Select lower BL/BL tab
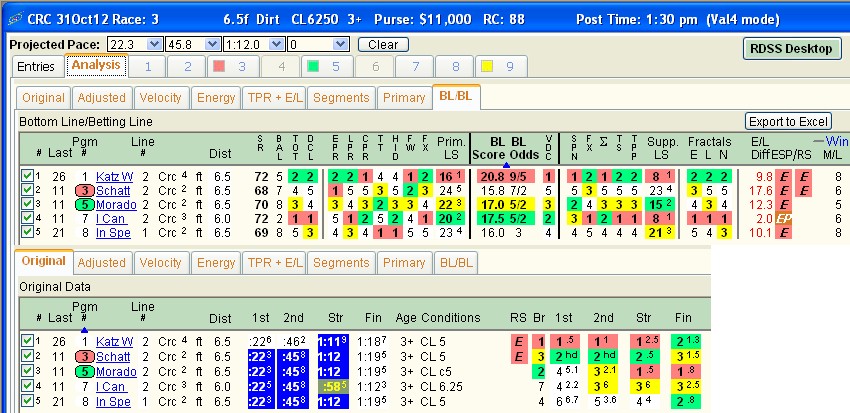This screenshot has height=413, width=850. tap(456, 263)
